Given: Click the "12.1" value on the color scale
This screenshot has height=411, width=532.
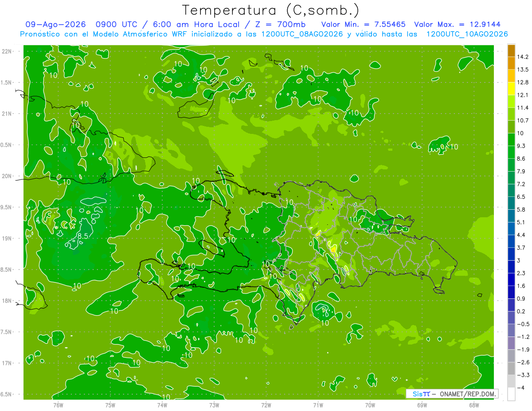Looking at the screenshot, I should [522, 95].
